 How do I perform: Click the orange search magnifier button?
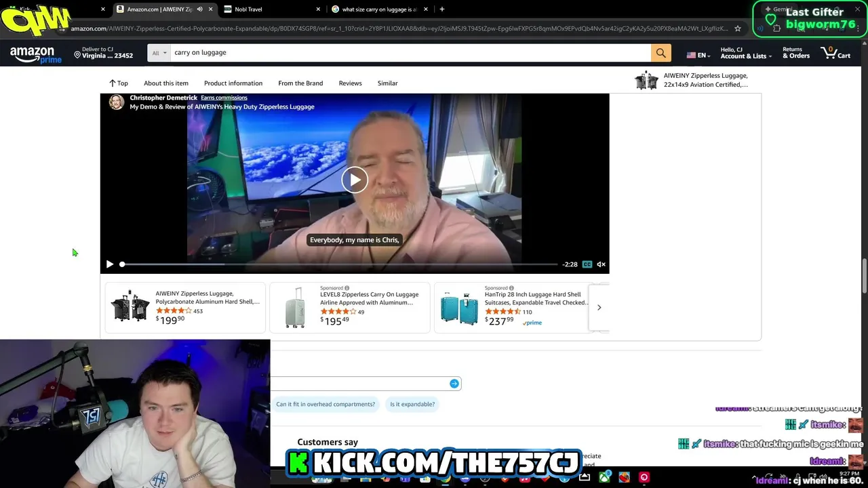click(x=660, y=53)
